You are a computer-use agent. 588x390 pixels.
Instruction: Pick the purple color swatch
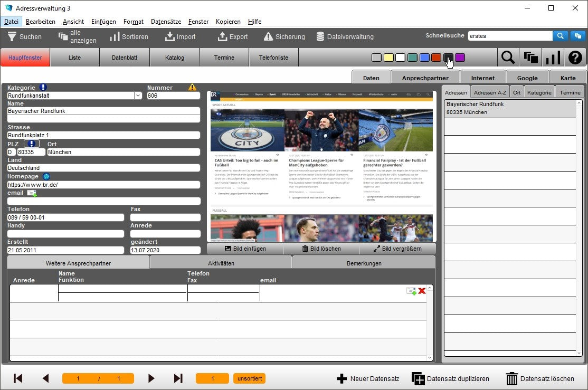[460, 58]
